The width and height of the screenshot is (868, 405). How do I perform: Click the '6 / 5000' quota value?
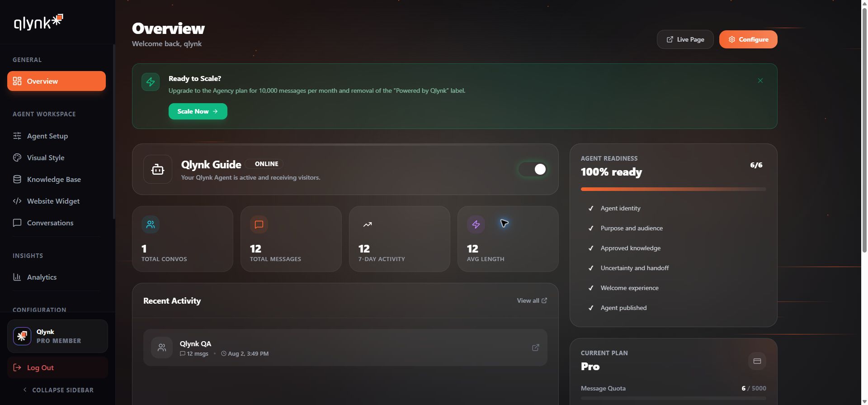pyautogui.click(x=754, y=388)
